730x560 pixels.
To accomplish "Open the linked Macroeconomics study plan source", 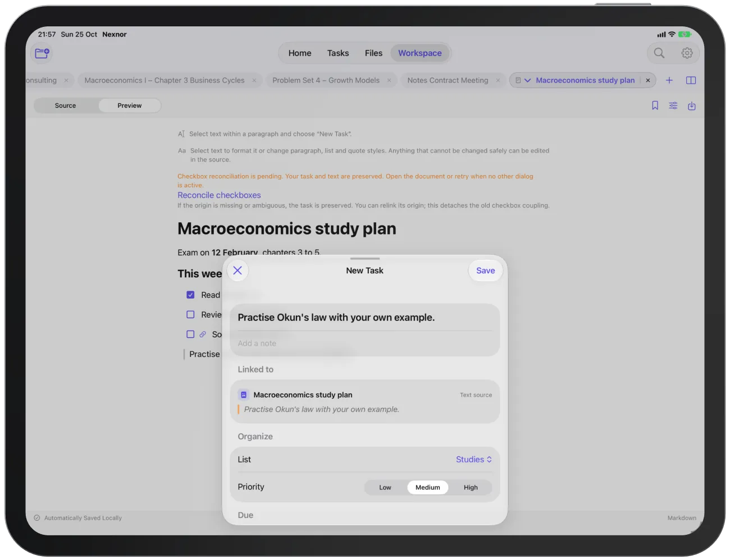I will point(365,402).
